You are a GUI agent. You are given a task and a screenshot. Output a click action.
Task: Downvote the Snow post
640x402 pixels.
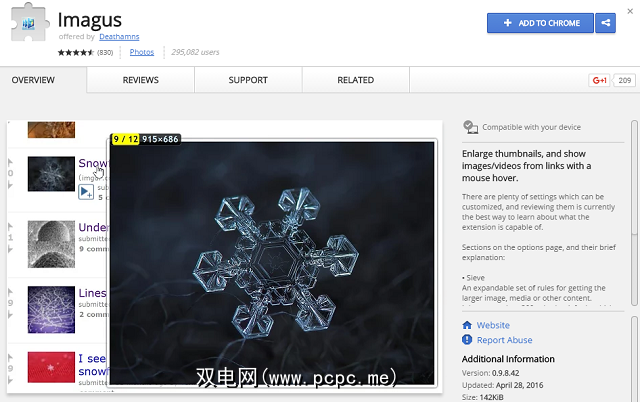tap(11, 185)
